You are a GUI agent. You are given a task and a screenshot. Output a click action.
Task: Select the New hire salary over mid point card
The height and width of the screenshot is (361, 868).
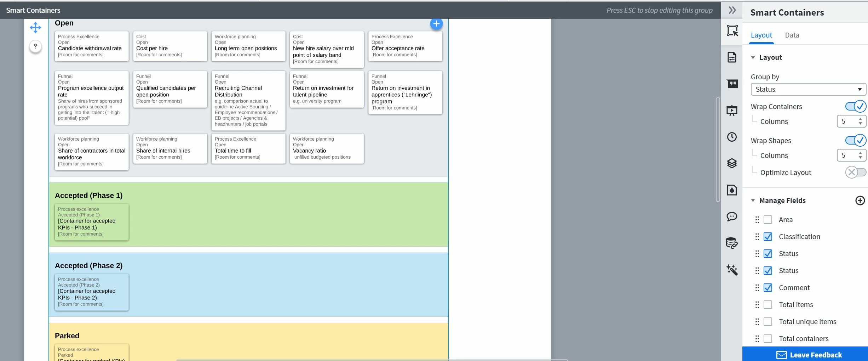click(x=327, y=49)
